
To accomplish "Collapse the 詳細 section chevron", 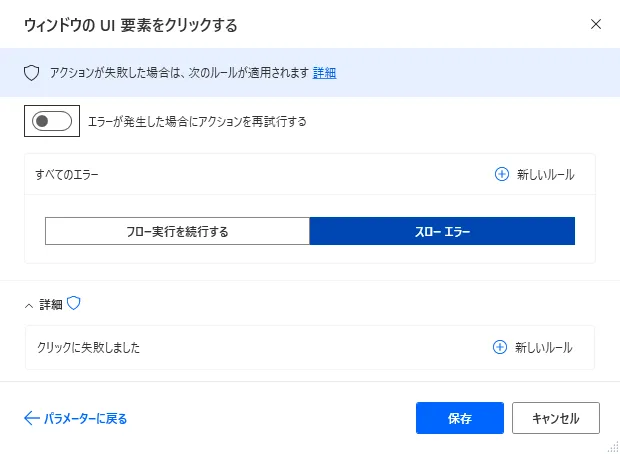I will pos(28,305).
